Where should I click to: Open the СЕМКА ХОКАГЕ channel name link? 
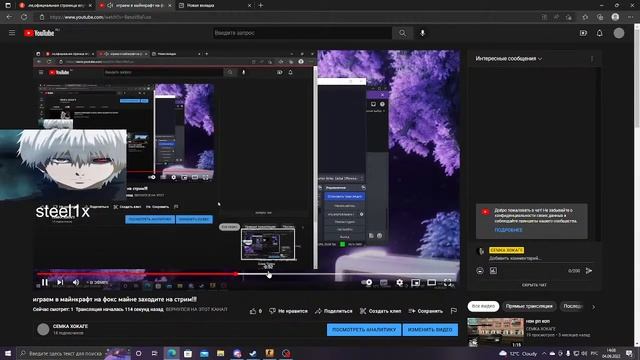click(70, 327)
